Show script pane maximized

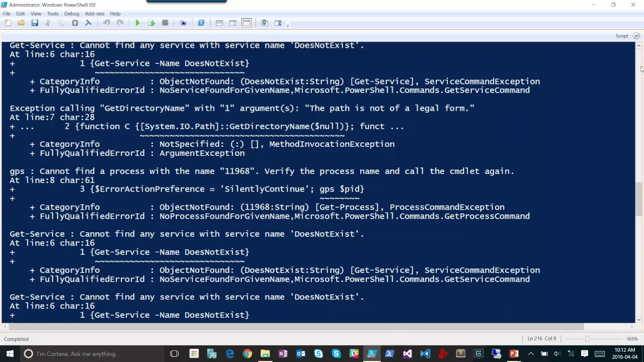247,23
